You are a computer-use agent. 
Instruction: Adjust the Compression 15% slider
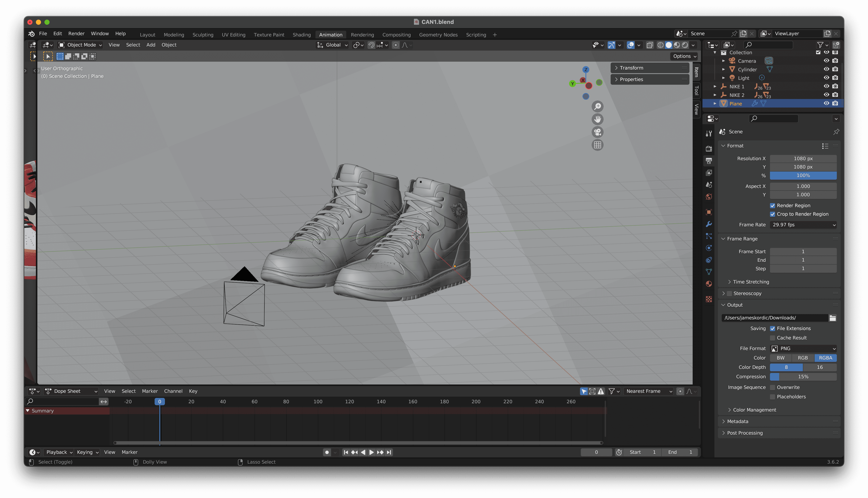pyautogui.click(x=803, y=377)
